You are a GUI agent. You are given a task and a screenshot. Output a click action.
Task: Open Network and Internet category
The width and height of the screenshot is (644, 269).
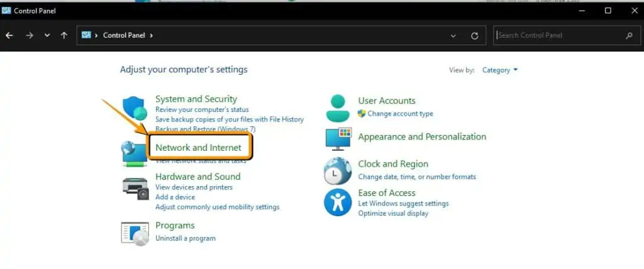pyautogui.click(x=198, y=148)
